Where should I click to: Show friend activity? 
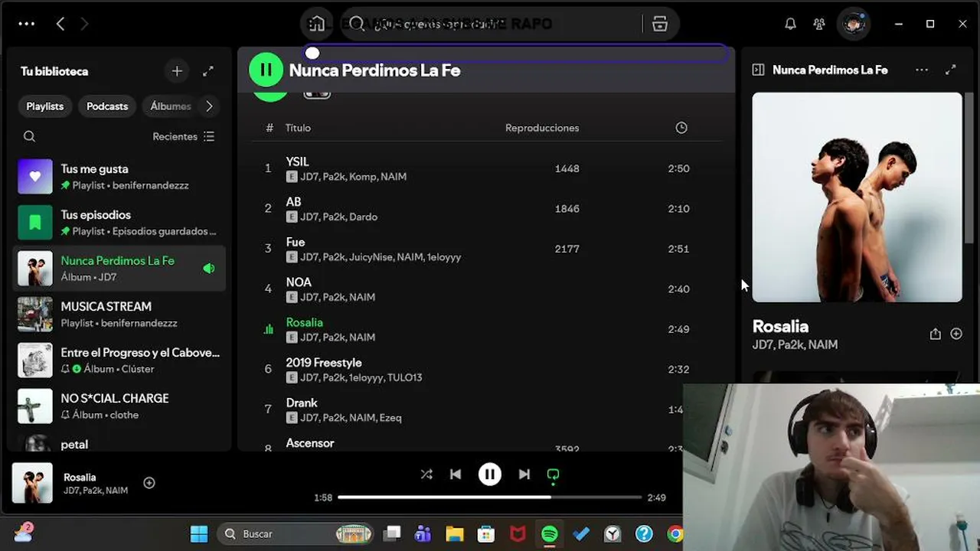pyautogui.click(x=819, y=24)
